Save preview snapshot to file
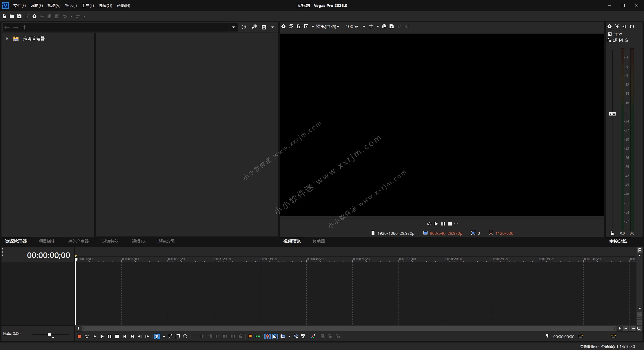 (x=392, y=26)
